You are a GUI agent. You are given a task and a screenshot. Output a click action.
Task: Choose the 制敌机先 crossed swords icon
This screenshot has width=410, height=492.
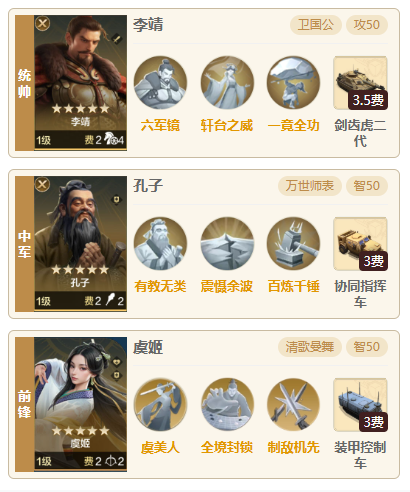coord(293,405)
